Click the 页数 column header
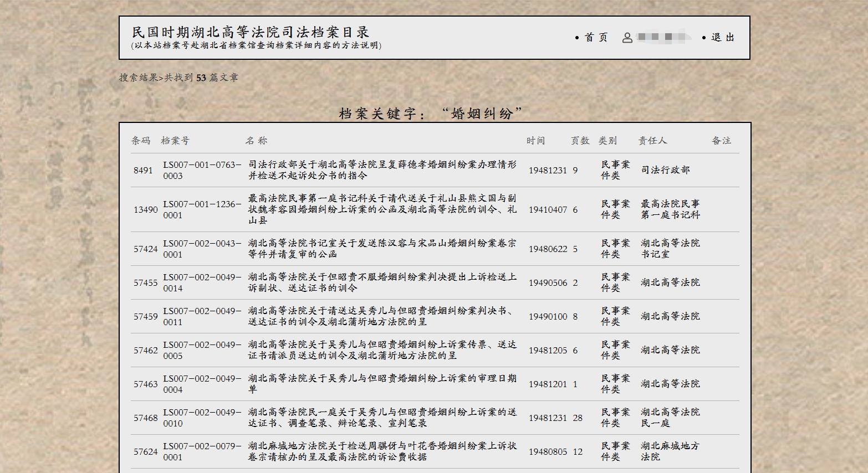This screenshot has height=473, width=868. point(580,141)
